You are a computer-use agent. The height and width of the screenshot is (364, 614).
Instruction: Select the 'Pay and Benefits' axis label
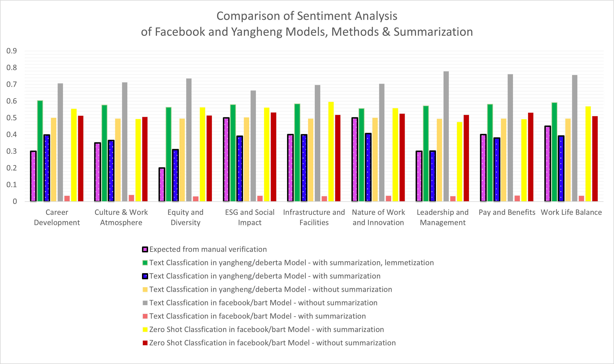(507, 212)
